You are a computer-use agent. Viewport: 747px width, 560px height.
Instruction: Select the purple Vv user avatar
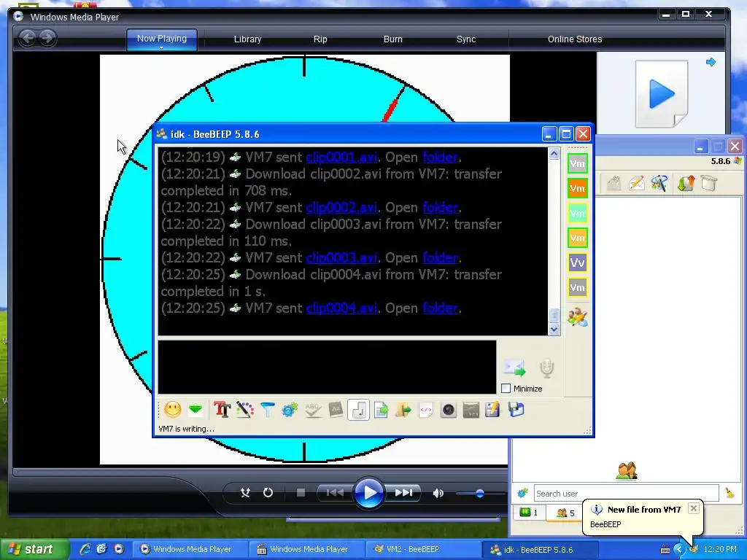tap(578, 262)
